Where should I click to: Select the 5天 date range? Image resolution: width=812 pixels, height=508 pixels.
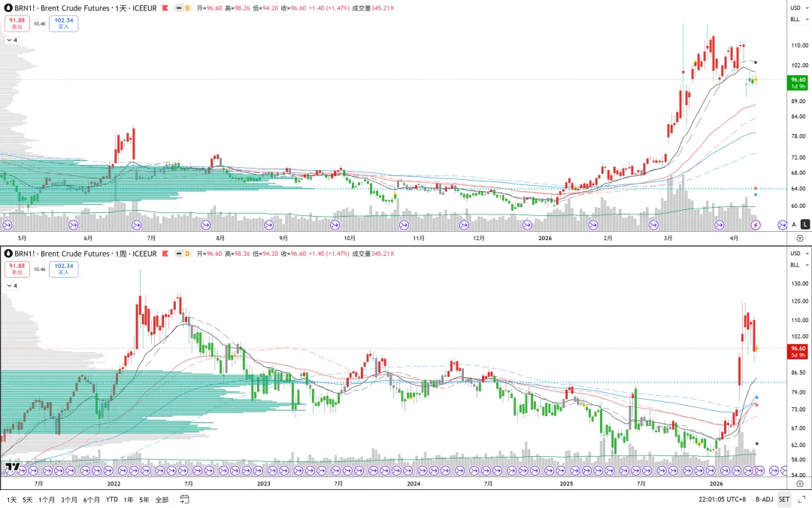click(x=28, y=500)
